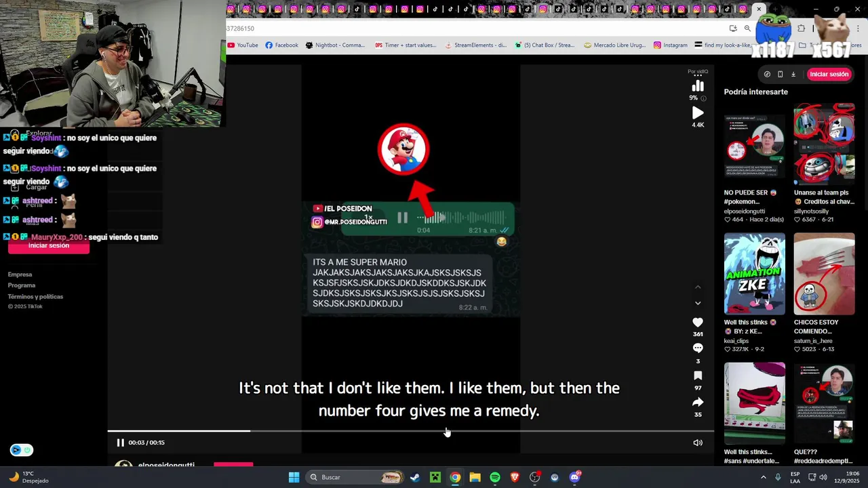Open Spotify from the taskbar
The height and width of the screenshot is (488, 868).
495,477
